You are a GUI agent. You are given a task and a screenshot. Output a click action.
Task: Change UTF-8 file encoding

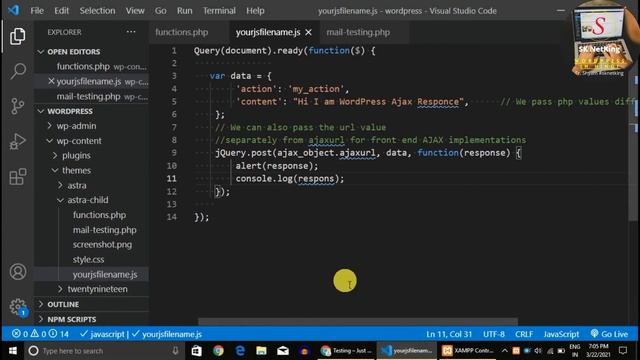click(x=494, y=334)
